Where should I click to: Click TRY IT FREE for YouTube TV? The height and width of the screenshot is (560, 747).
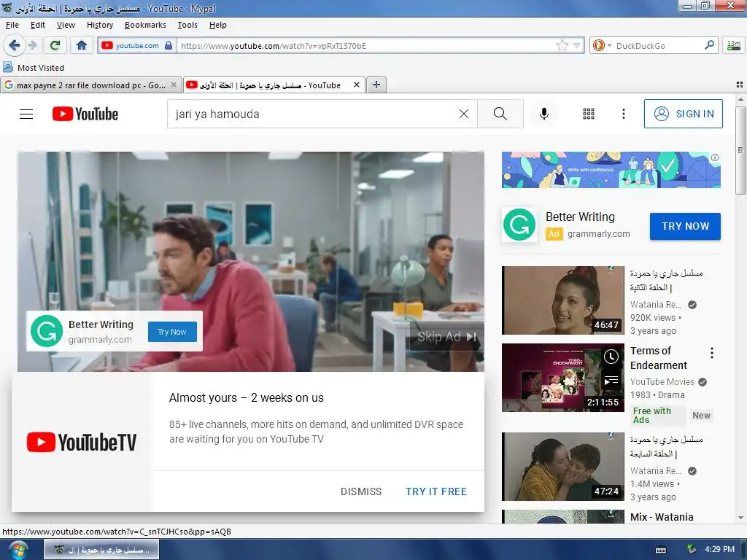[436, 491]
